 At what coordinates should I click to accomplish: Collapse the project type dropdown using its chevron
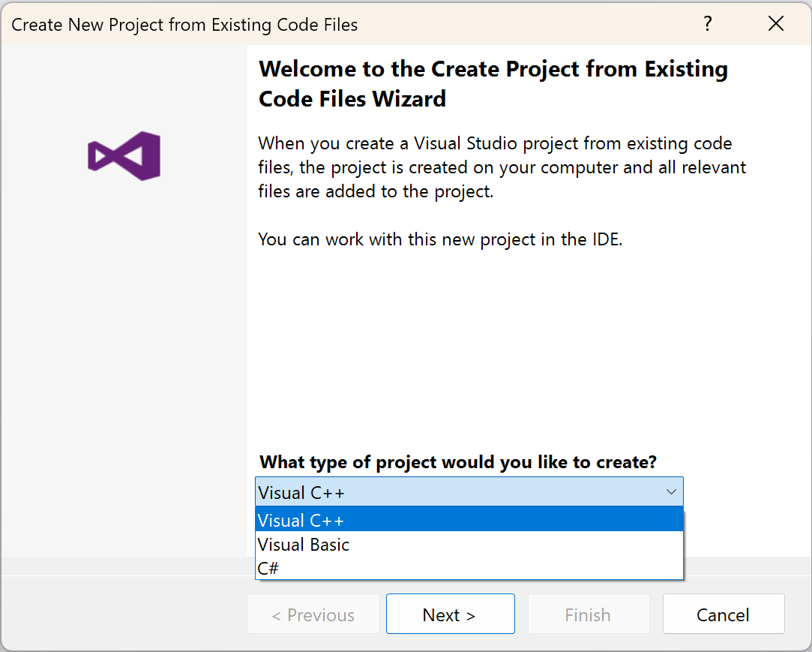(x=671, y=492)
